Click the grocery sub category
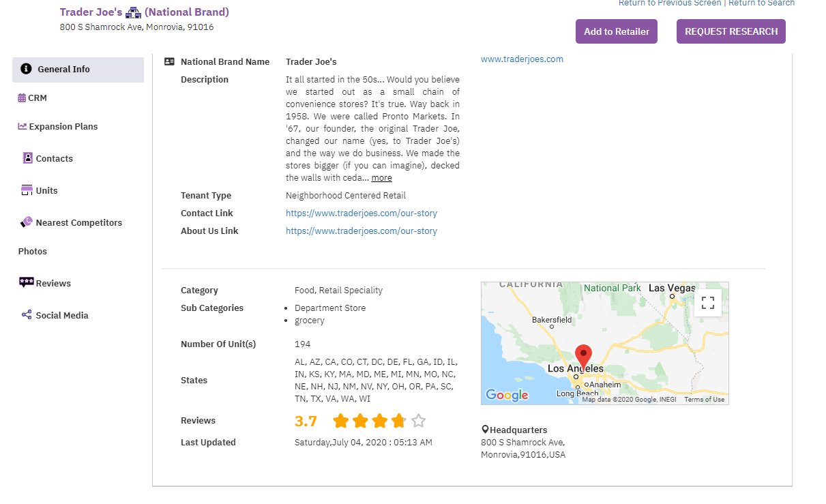The image size is (826, 504). [310, 320]
